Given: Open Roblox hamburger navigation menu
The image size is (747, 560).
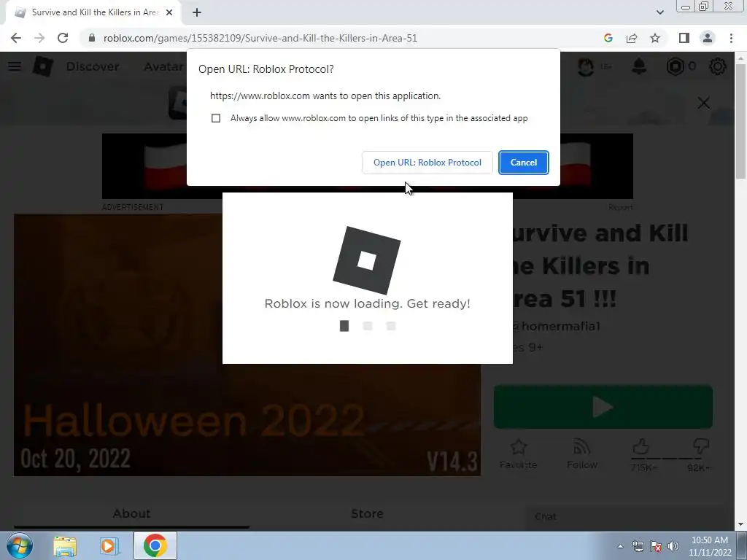Looking at the screenshot, I should click(15, 66).
